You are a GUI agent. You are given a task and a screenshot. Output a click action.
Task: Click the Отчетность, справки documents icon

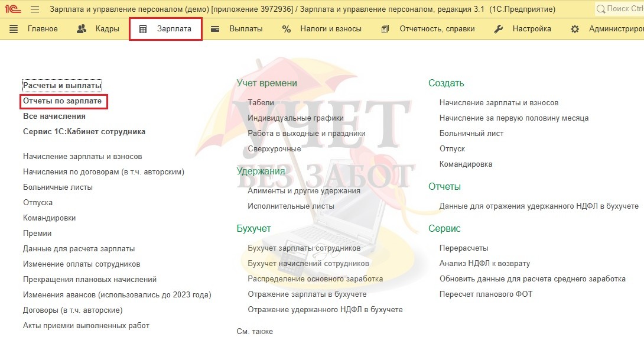(385, 29)
